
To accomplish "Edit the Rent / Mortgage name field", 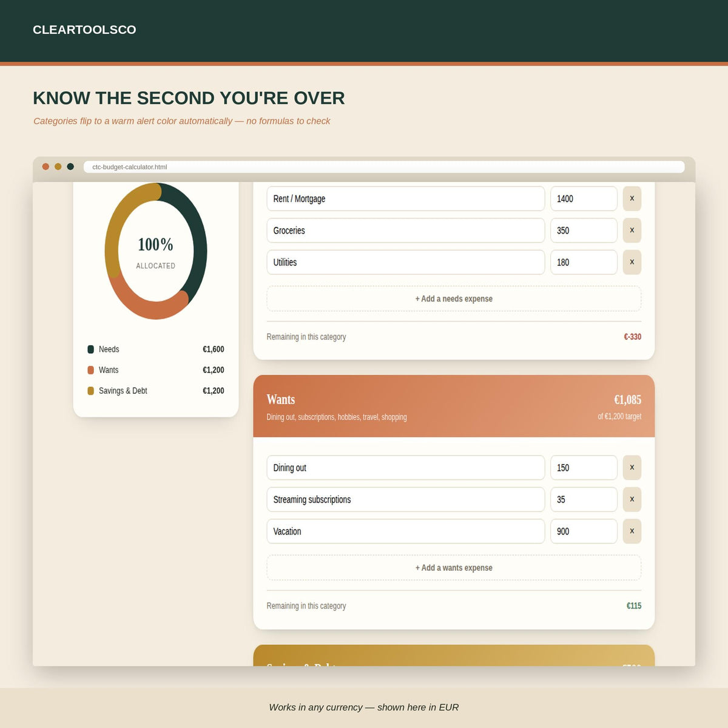I will [406, 198].
